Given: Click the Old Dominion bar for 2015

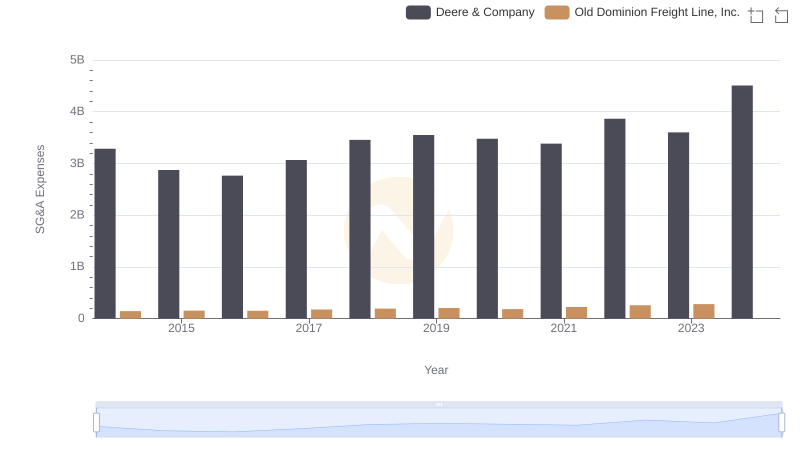Looking at the screenshot, I should (194, 315).
